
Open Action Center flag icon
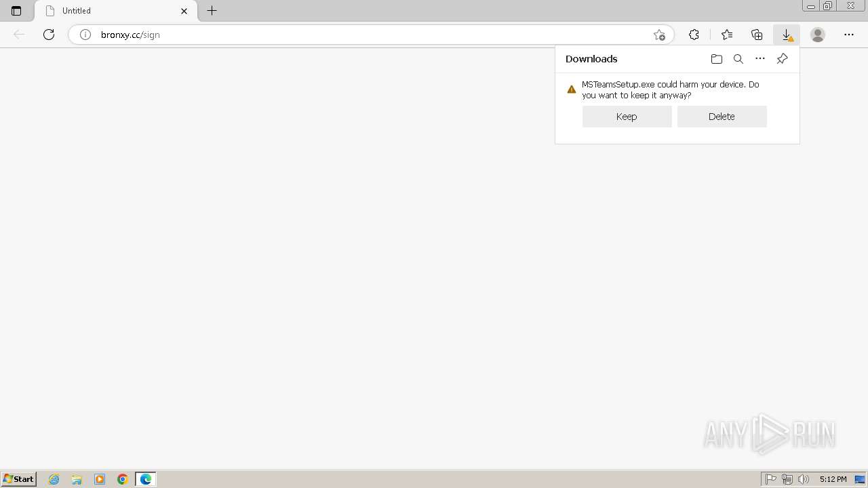(771, 479)
